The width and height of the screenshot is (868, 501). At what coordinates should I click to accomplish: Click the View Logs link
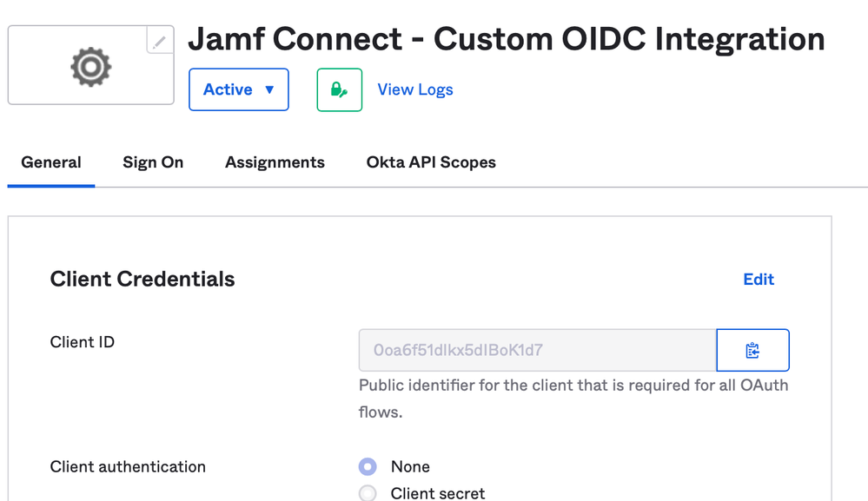click(x=415, y=89)
